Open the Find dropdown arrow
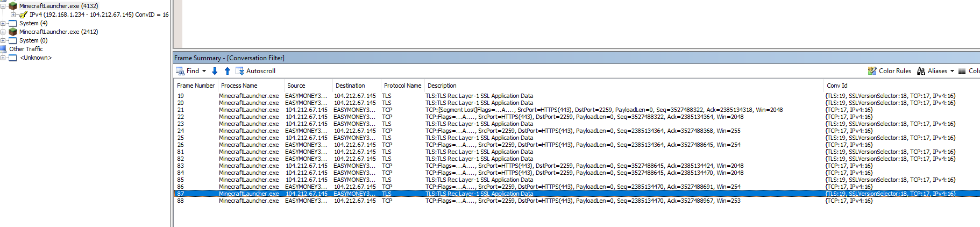Screen dimensions: 980x227 [x=204, y=71]
